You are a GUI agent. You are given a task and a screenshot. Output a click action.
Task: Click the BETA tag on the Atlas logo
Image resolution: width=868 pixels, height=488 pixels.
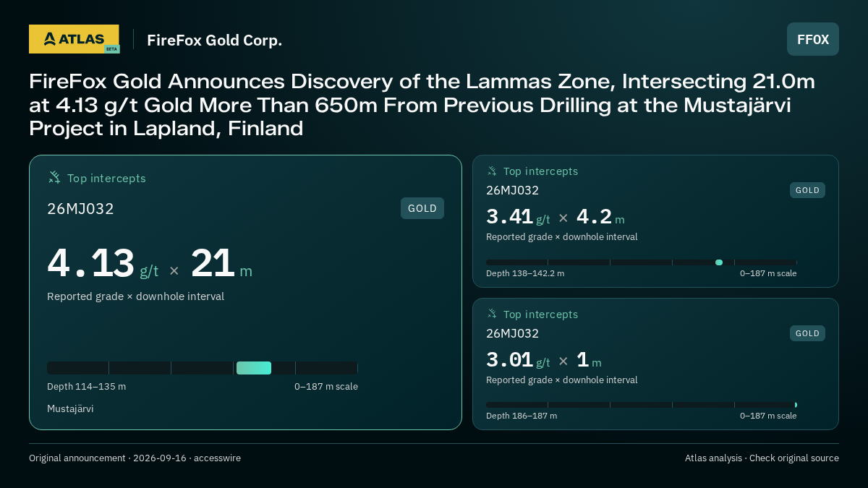[x=111, y=49]
